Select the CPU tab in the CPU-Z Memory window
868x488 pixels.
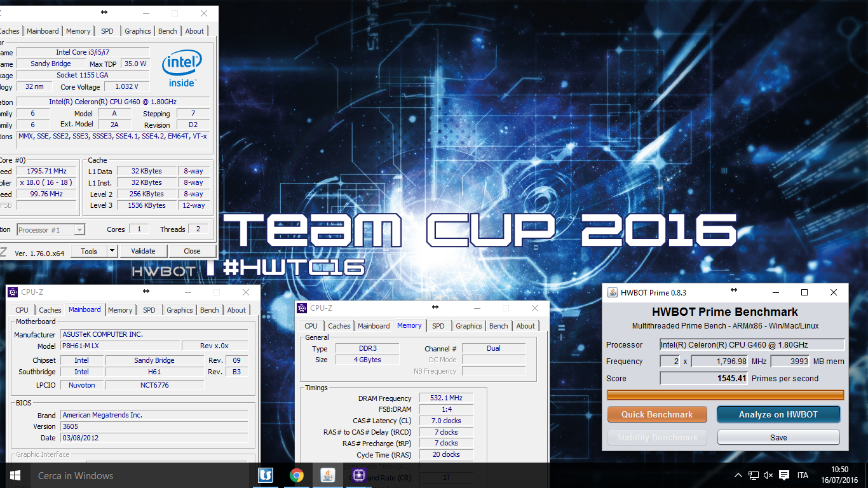click(x=311, y=326)
